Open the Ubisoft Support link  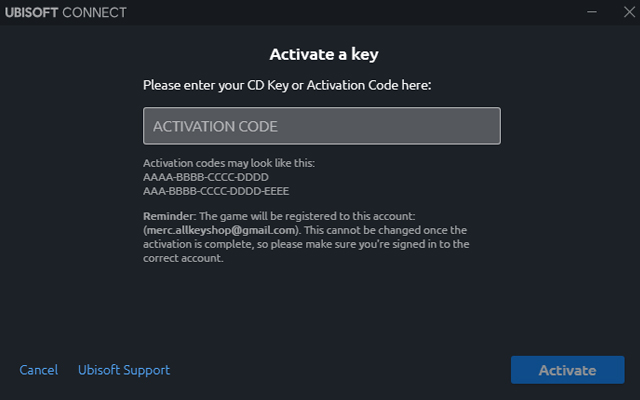click(x=124, y=370)
